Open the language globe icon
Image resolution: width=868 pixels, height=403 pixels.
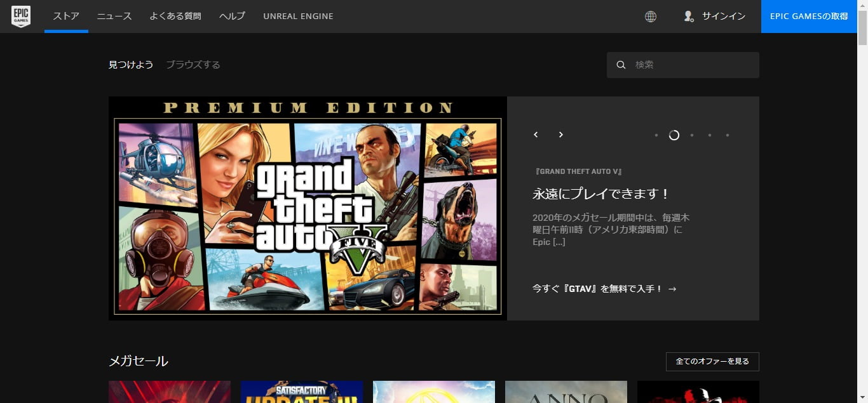(x=651, y=17)
